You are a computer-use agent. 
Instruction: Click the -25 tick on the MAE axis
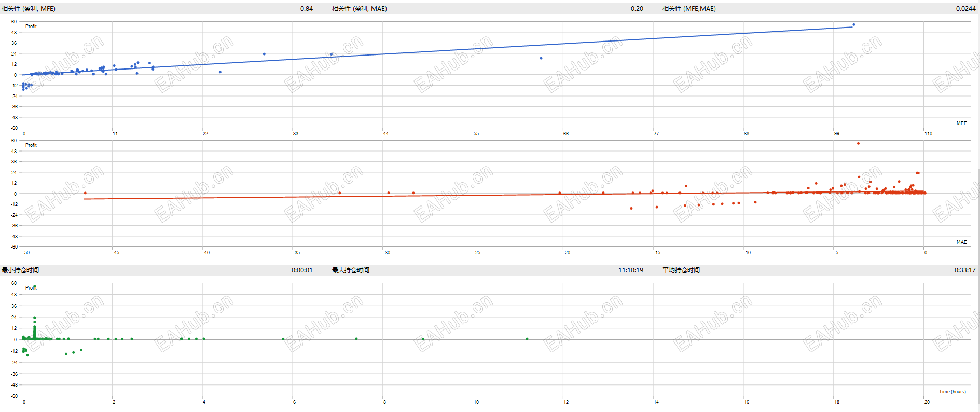(477, 253)
